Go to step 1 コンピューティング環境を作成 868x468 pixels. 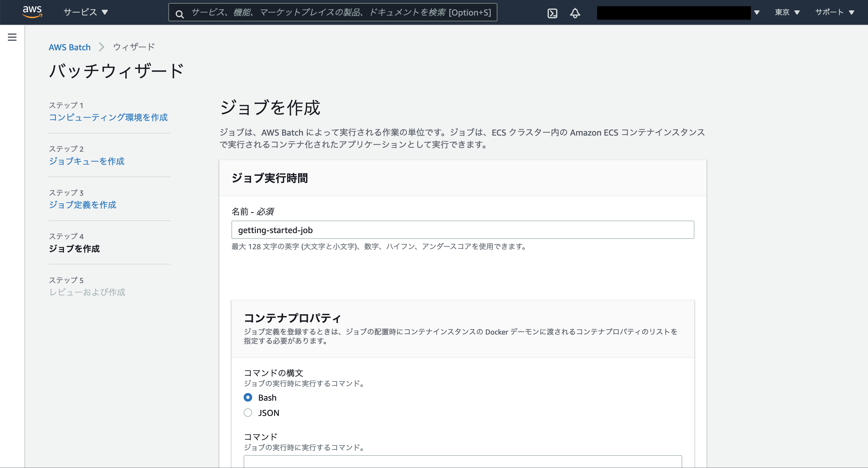pos(108,117)
